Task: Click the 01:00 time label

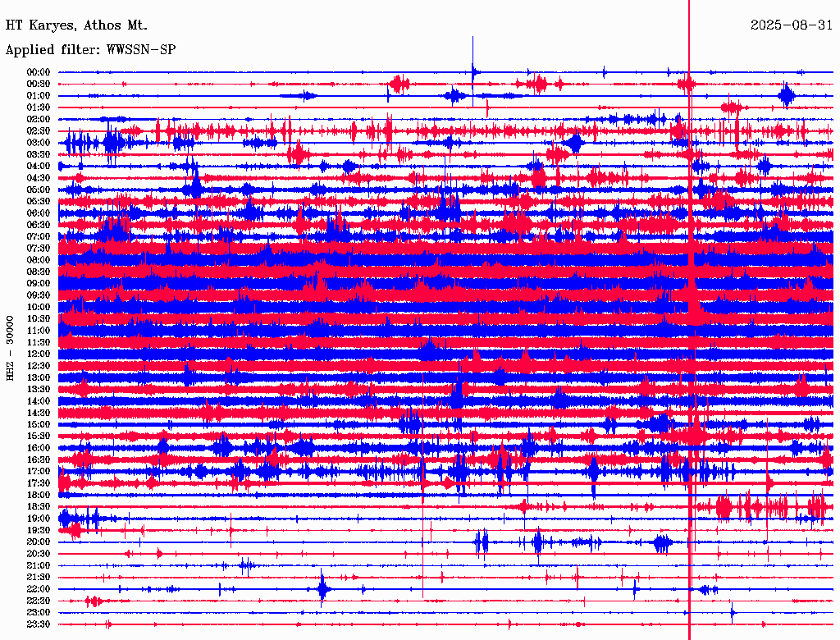Action: coord(39,95)
